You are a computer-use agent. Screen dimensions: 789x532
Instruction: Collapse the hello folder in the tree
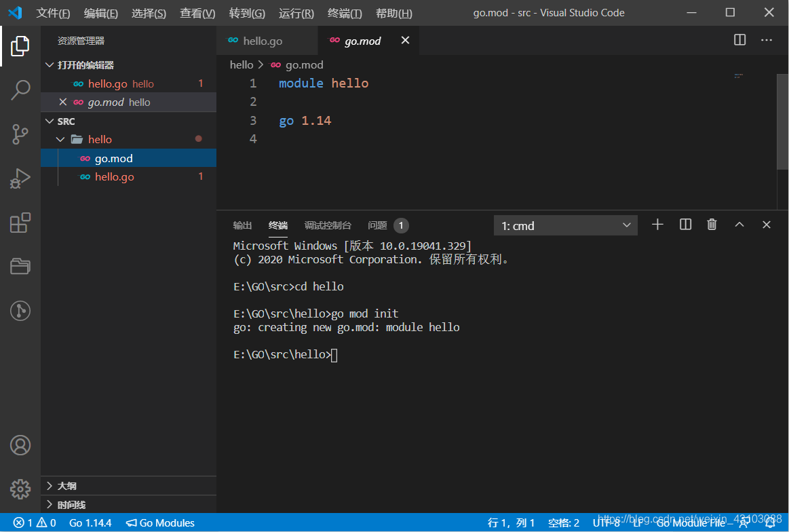61,139
